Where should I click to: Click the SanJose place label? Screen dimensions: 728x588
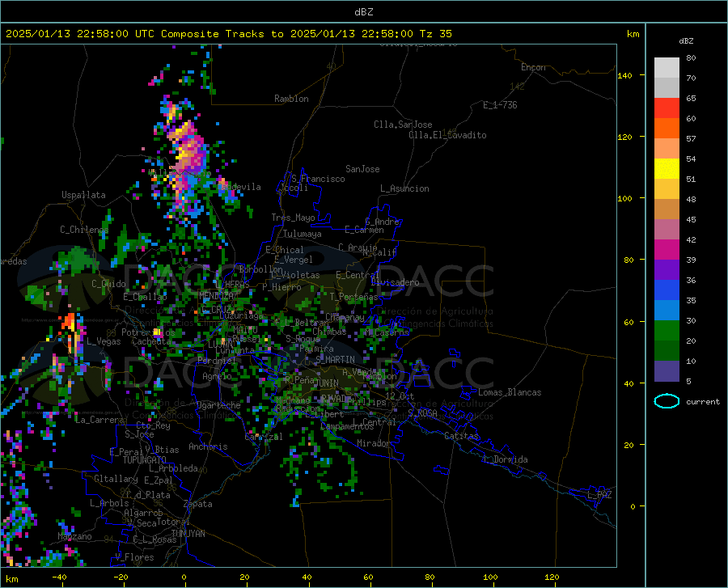click(x=362, y=169)
